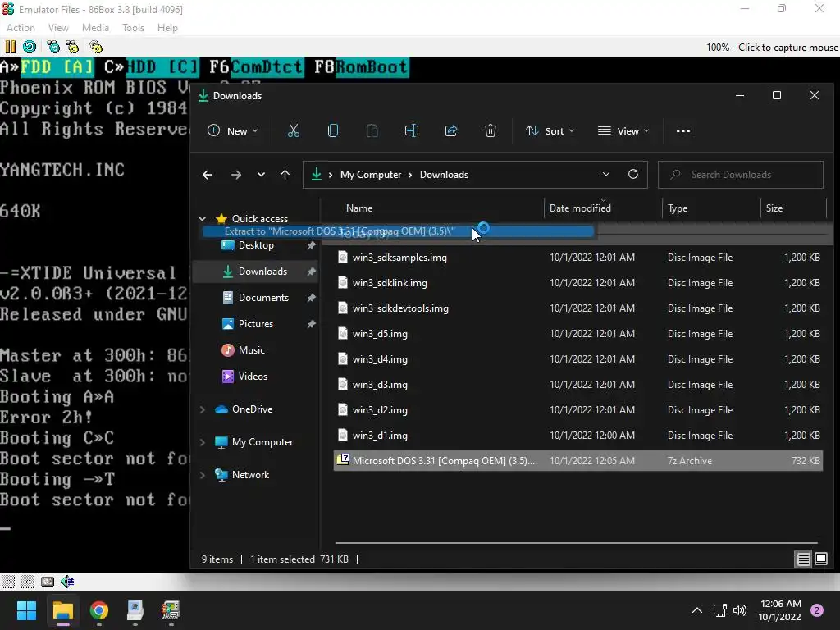Open the system tray overflow chevron
This screenshot has height=630, width=840.
tap(697, 610)
